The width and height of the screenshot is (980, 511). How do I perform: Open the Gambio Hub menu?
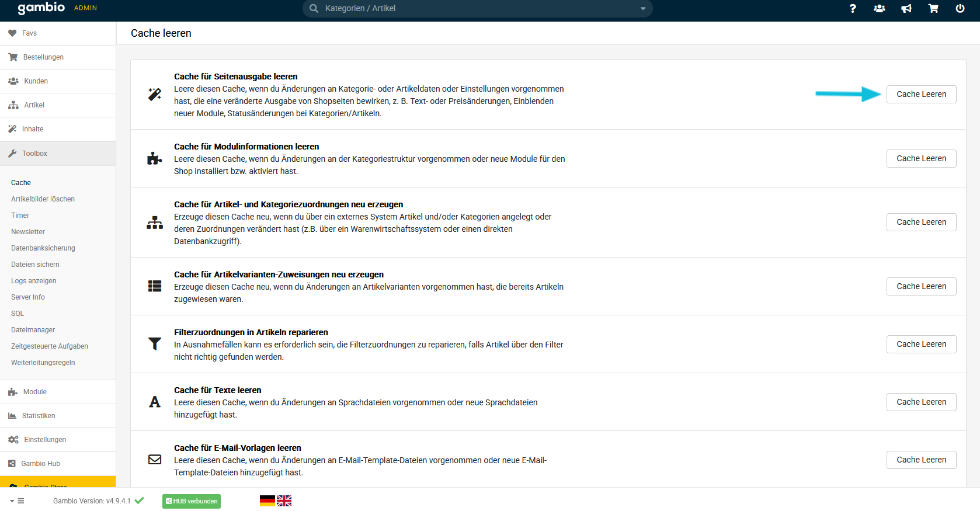[x=58, y=464]
